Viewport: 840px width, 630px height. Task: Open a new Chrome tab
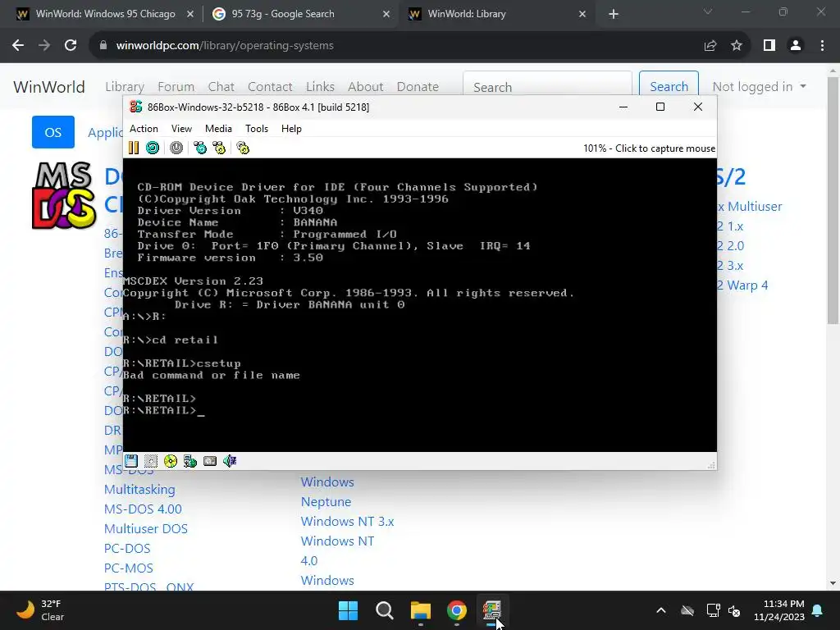[x=614, y=14]
